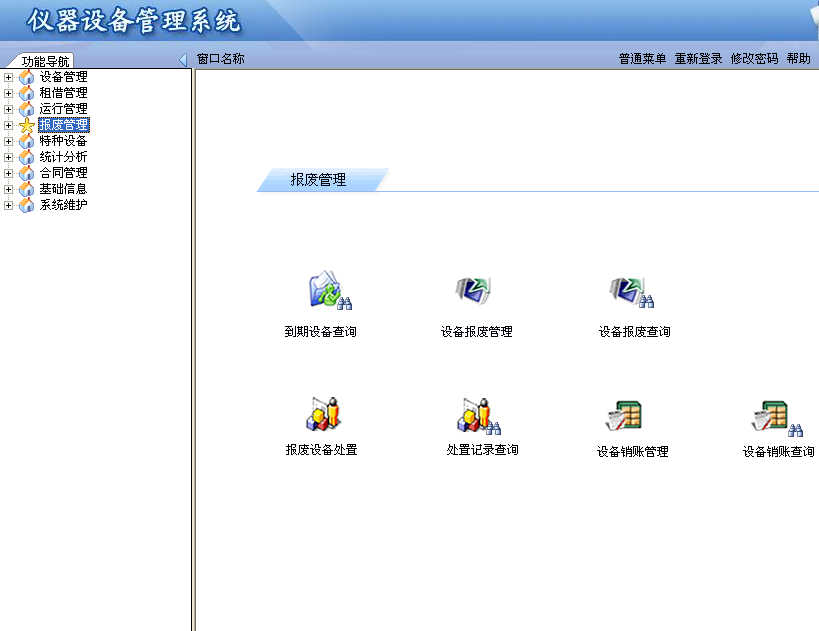Select the highlighted 报废管理 tree item

pos(64,125)
